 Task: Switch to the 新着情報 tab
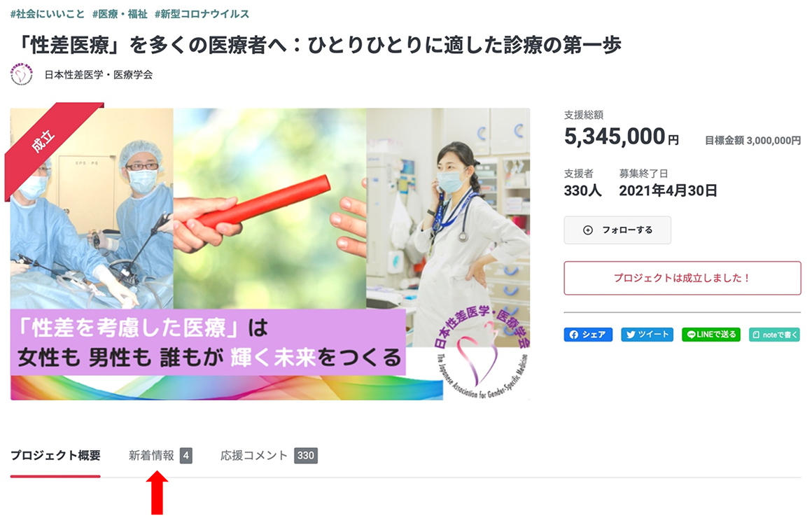[151, 455]
